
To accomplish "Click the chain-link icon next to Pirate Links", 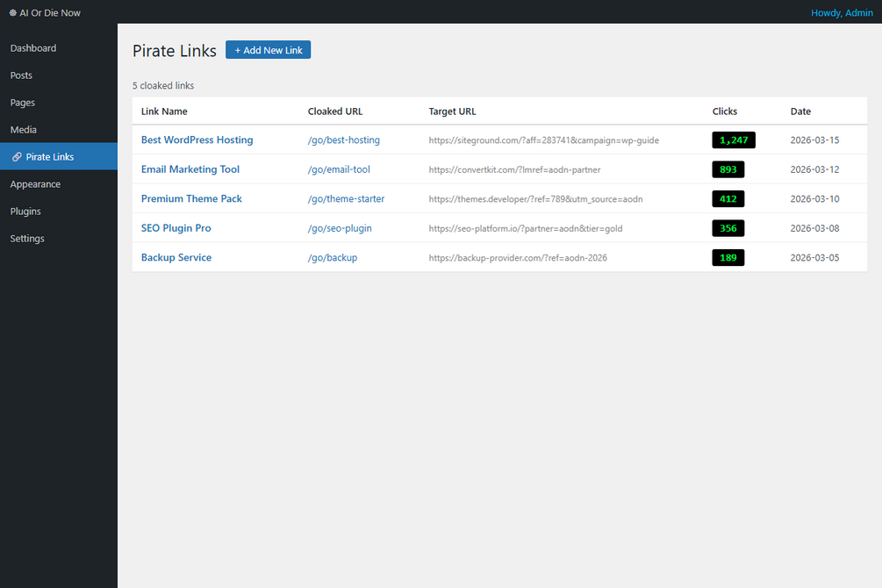I will point(17,157).
